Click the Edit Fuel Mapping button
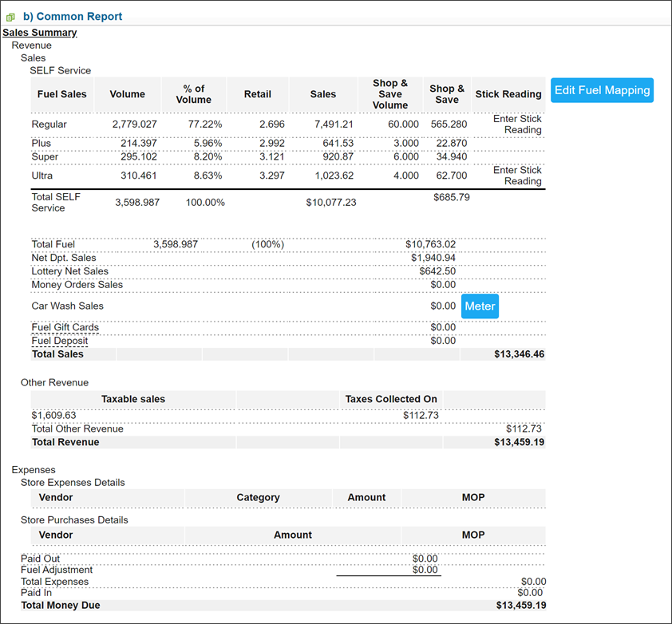This screenshot has width=672, height=624. click(602, 90)
